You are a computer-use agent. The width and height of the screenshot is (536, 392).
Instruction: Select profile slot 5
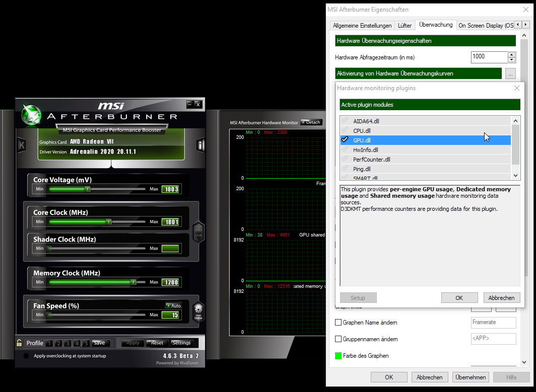[x=86, y=343]
